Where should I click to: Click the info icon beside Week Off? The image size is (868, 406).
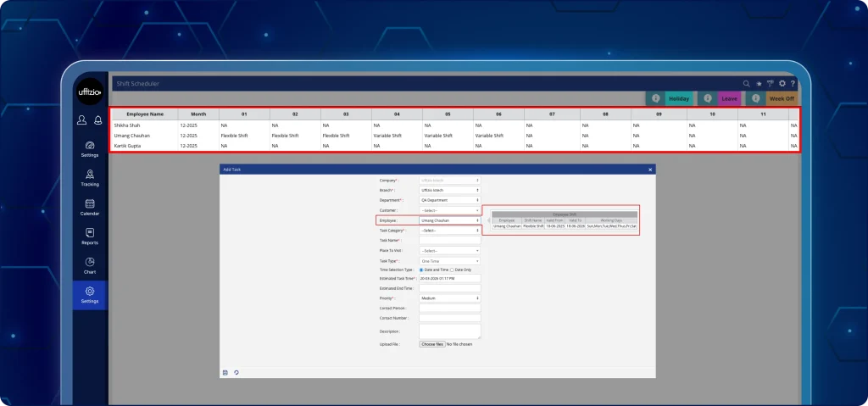pos(755,98)
